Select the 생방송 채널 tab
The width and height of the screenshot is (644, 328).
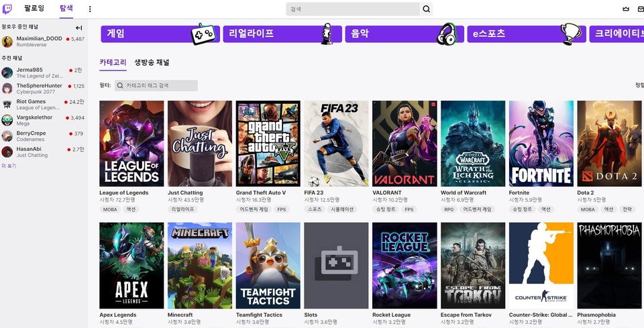coord(152,62)
